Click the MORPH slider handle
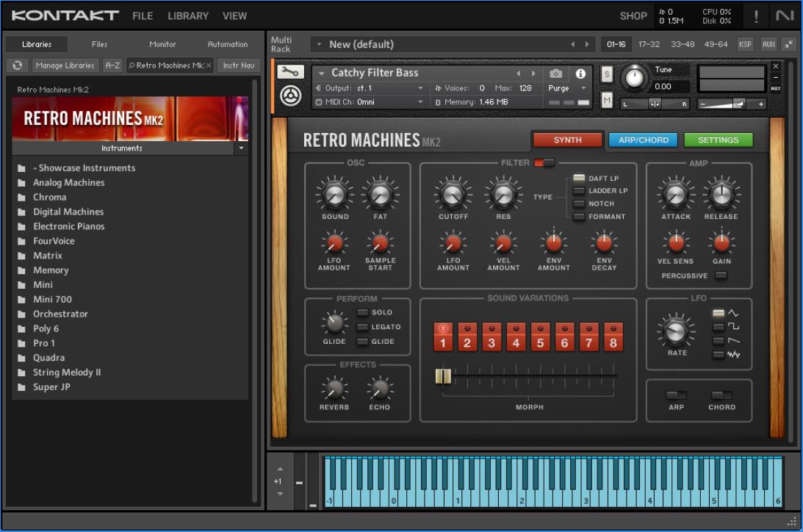The height and width of the screenshot is (532, 803). 442,376
